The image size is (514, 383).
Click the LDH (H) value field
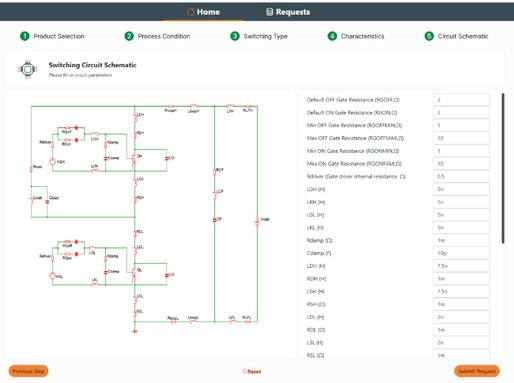461,266
